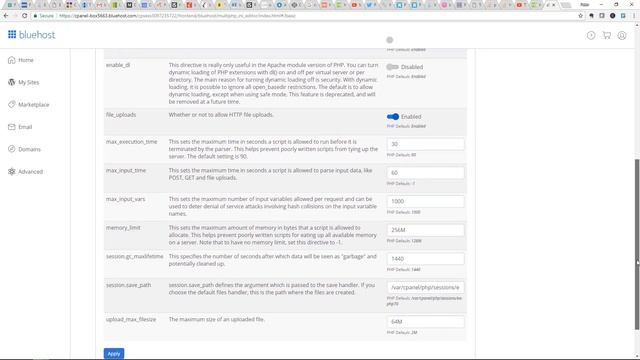This screenshot has width=640, height=360.
Task: Click the Marketplace tag icon
Action: [11, 104]
